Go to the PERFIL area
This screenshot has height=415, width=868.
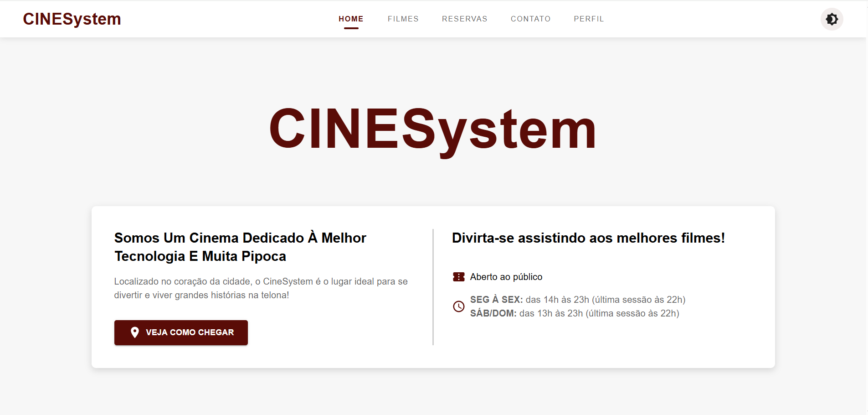tap(589, 19)
